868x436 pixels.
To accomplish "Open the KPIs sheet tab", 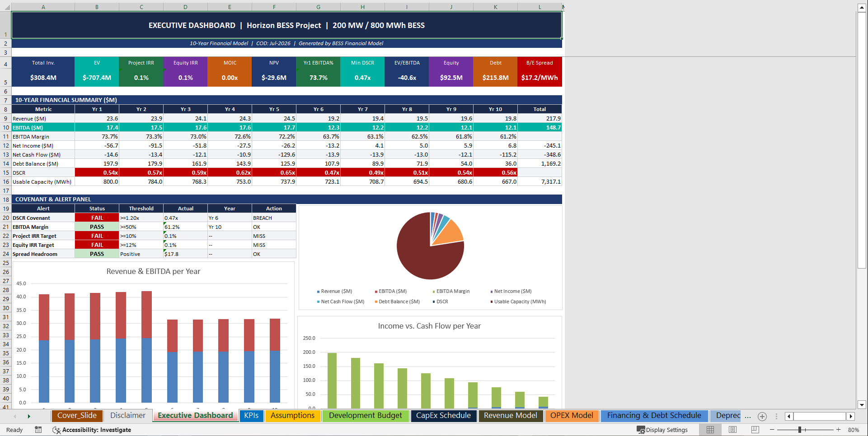I will click(x=251, y=416).
